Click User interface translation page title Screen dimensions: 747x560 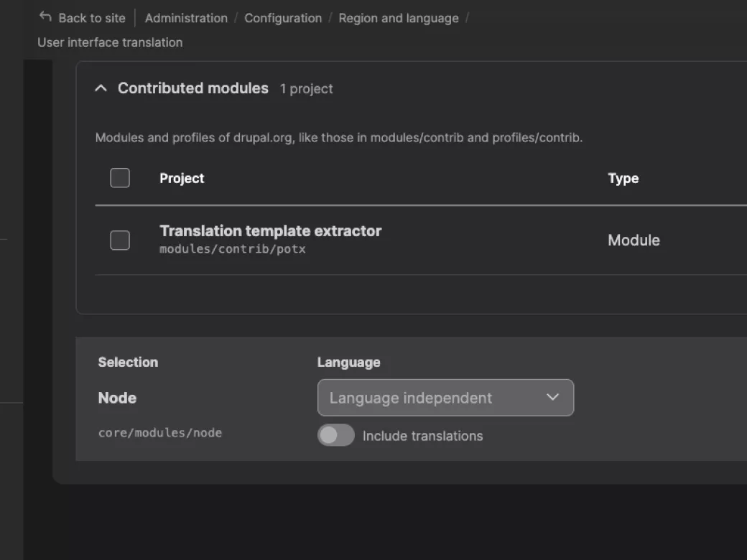coord(110,42)
